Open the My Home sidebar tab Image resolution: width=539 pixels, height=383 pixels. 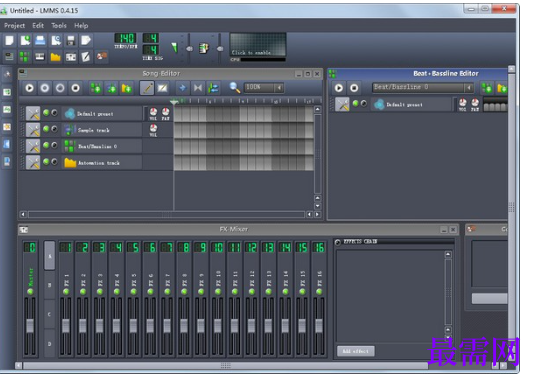(x=7, y=144)
